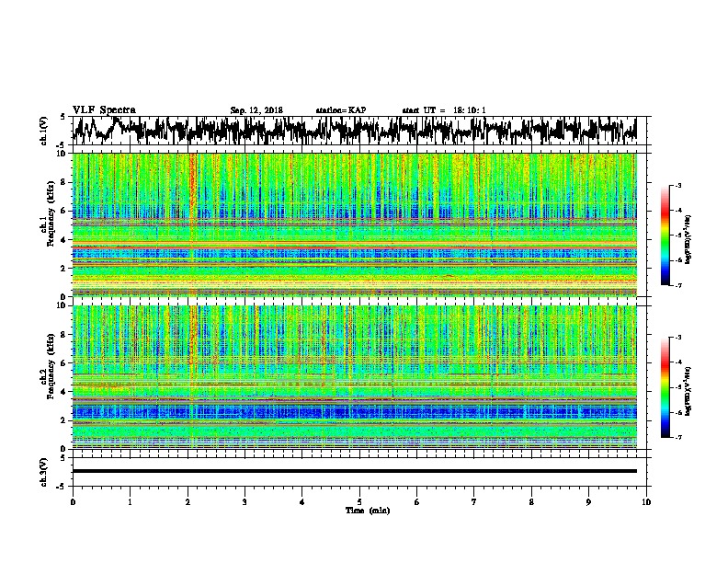Click the flat black ch.3 trace line
The width and height of the screenshot is (728, 563).
(355, 471)
